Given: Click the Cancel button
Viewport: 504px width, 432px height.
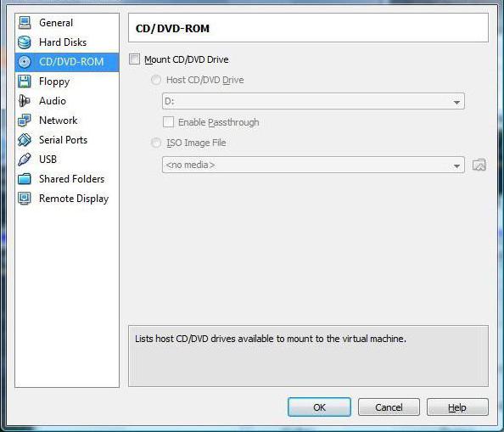Looking at the screenshot, I should (389, 407).
